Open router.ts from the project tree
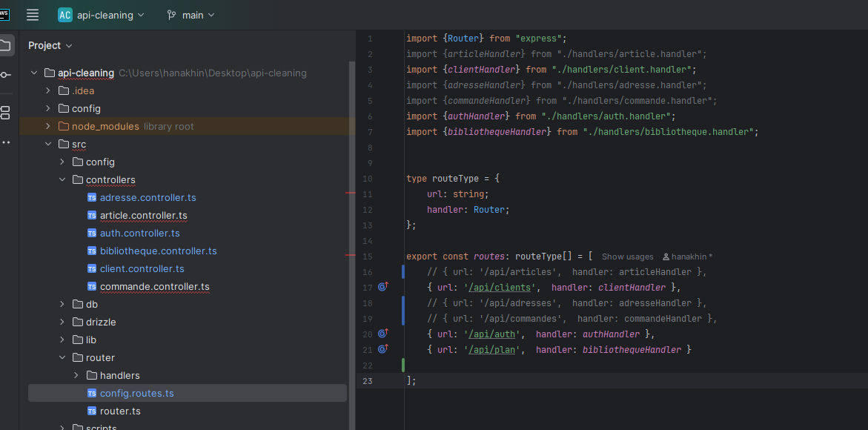 point(120,411)
